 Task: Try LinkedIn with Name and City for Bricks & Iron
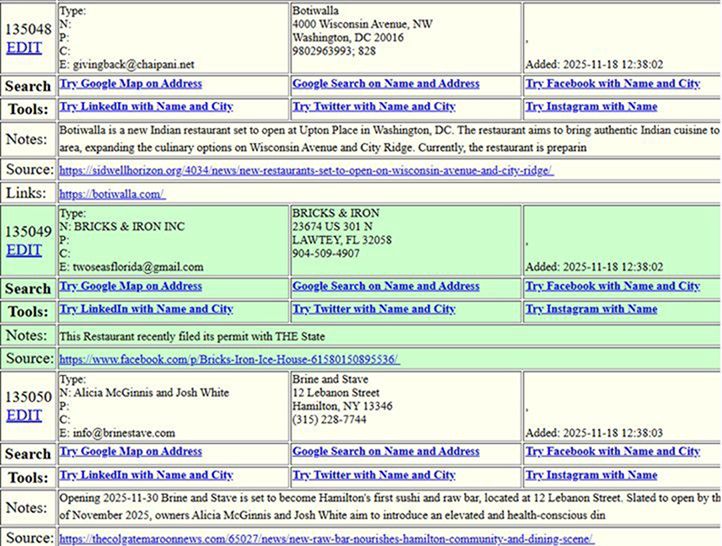coord(146,309)
